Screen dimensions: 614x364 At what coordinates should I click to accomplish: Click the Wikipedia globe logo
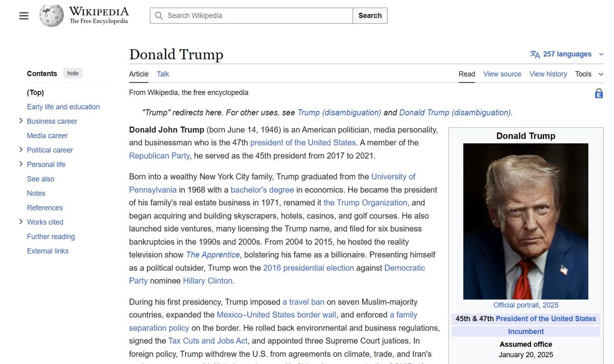coord(51,15)
